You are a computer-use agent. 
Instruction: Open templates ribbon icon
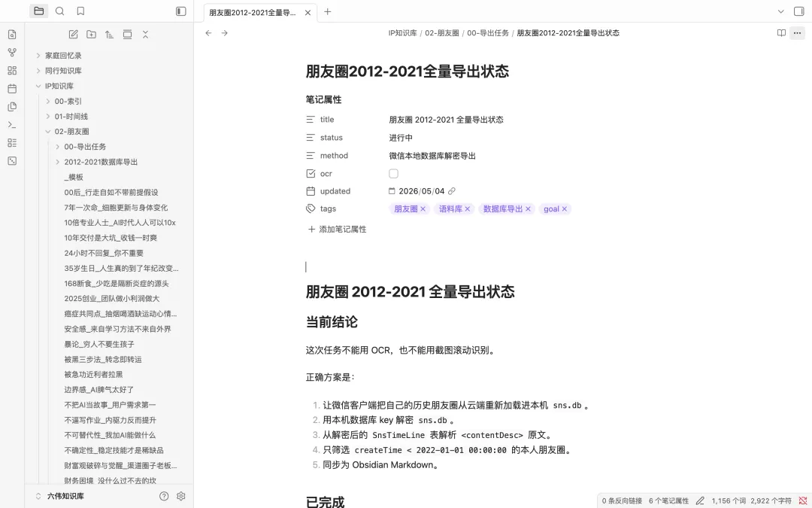click(x=12, y=107)
